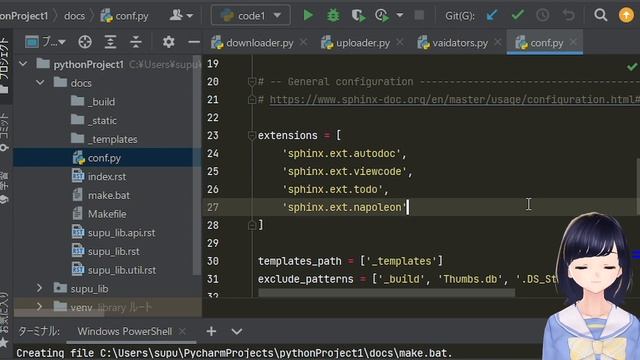Open code1 run configuration dropdown
This screenshot has height=360, width=640.
tap(251, 16)
